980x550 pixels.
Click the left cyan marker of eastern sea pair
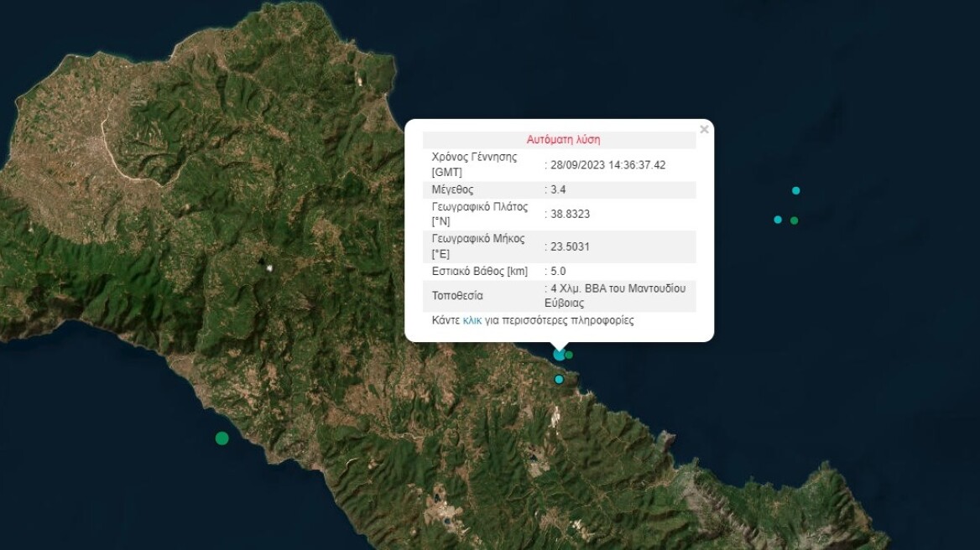pos(778,220)
